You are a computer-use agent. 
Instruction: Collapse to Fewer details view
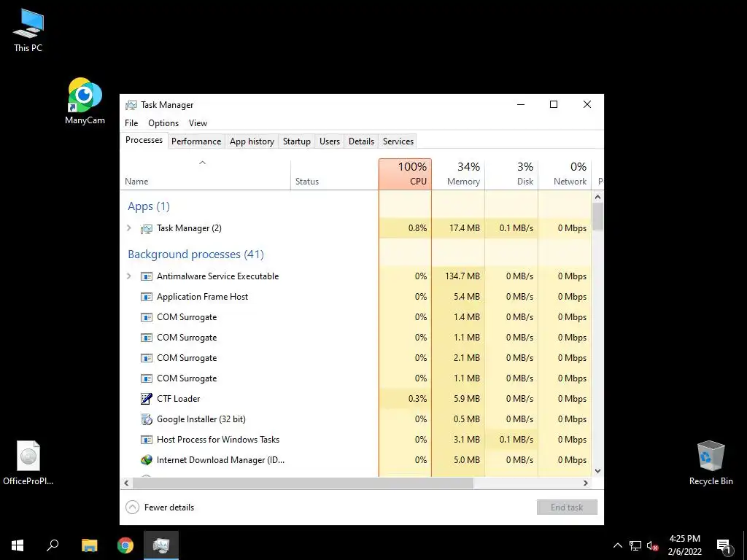coord(160,507)
